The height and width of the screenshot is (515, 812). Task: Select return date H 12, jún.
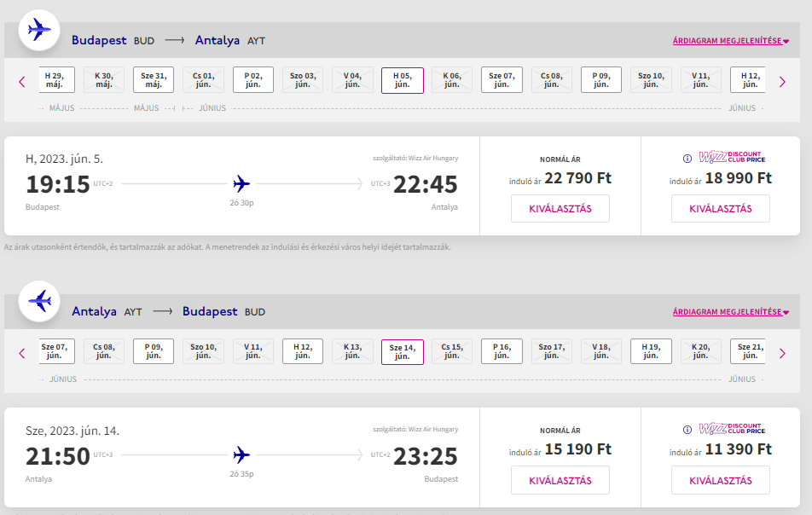pos(303,351)
